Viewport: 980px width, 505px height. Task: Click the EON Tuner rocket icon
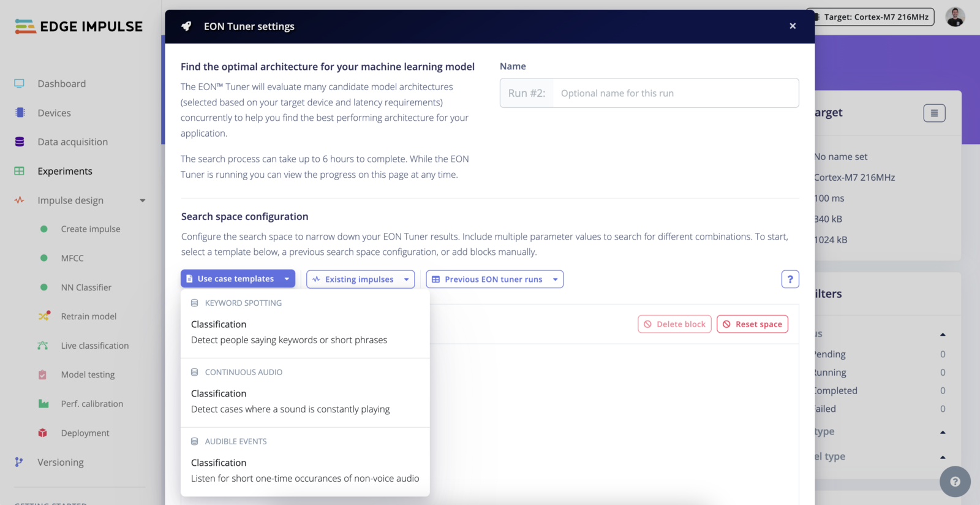pos(186,26)
